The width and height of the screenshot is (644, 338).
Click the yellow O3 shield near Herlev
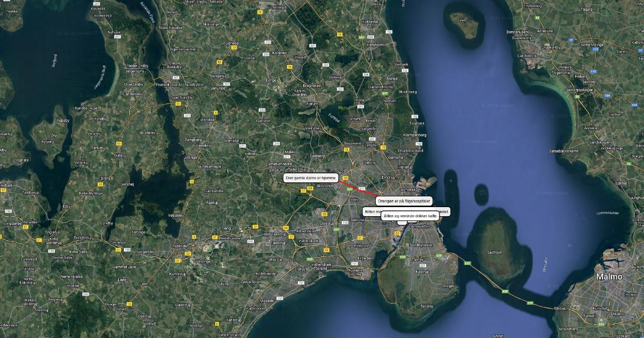click(346, 178)
